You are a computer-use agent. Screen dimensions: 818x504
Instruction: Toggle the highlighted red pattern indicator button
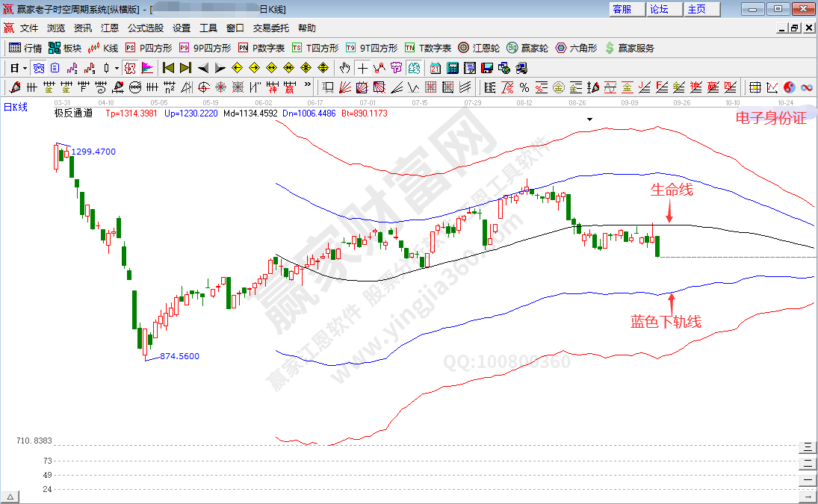129,68
